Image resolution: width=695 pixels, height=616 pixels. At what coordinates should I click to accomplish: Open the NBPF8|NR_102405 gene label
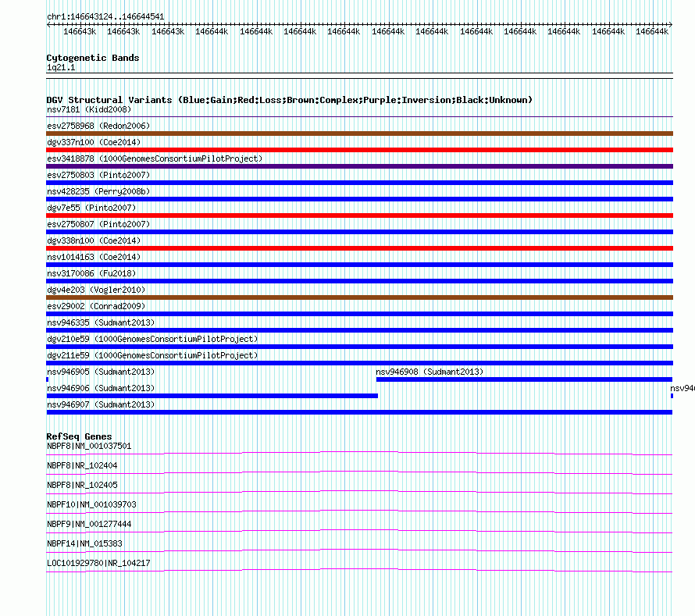coord(82,486)
